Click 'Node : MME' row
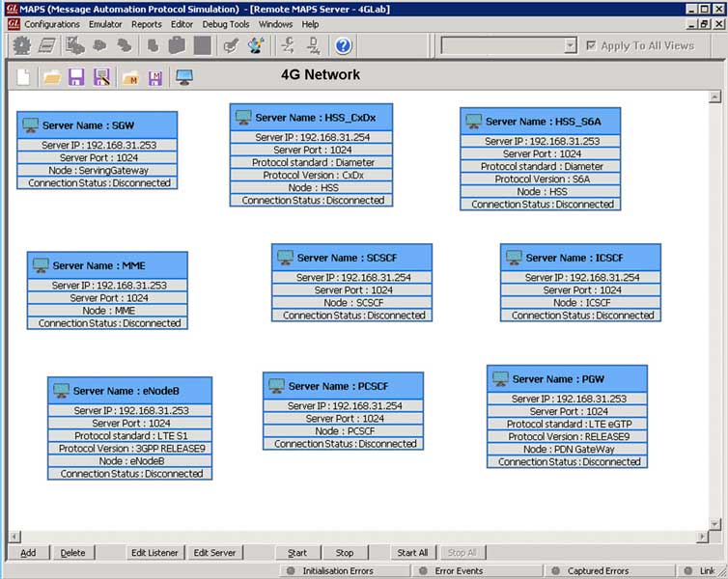The image size is (728, 579). pyautogui.click(x=108, y=311)
